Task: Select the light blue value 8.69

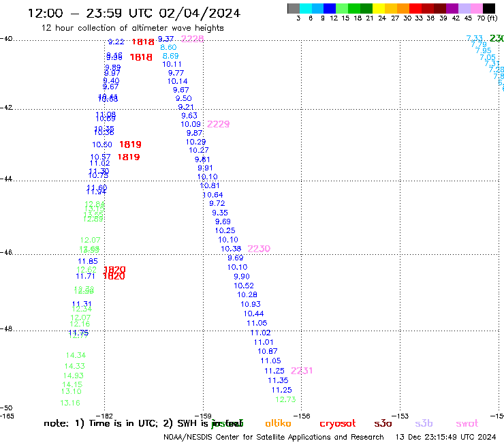Action: coord(170,56)
